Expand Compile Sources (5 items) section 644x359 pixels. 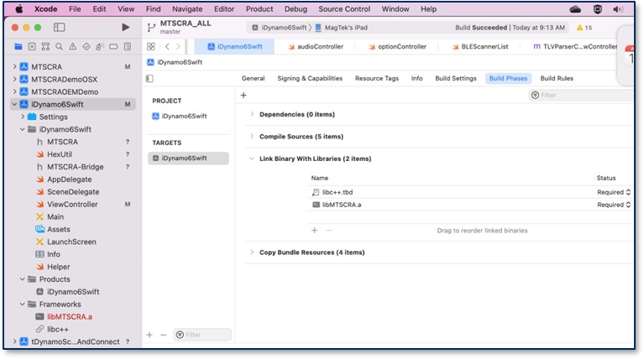[x=252, y=136]
